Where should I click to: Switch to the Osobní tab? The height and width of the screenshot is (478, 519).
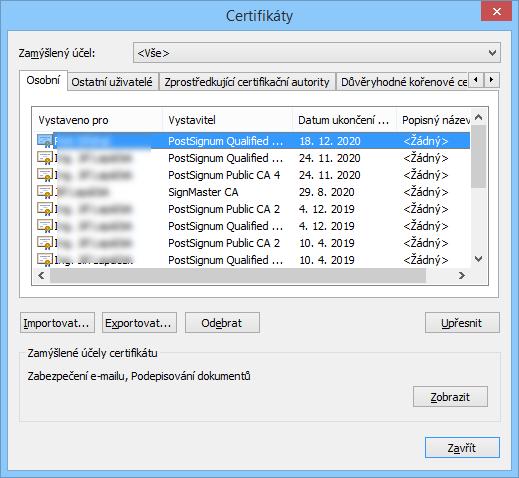(x=43, y=80)
